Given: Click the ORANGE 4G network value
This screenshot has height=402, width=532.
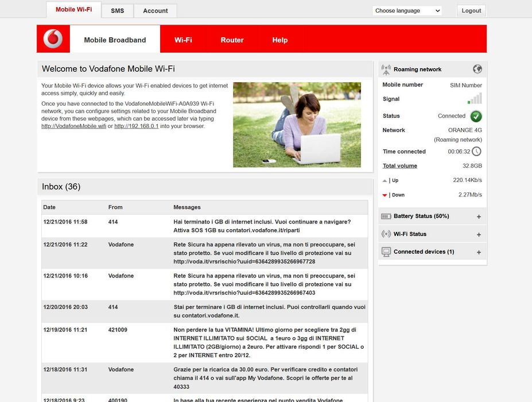Looking at the screenshot, I should click(465, 130).
